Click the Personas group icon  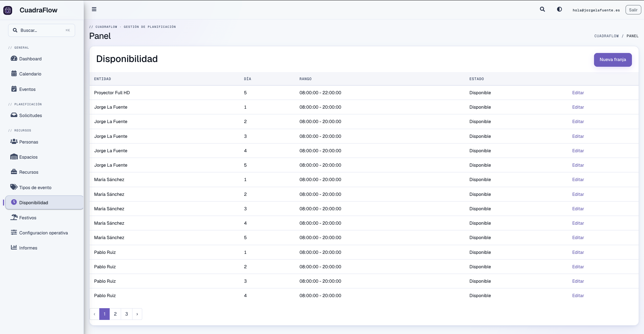tap(14, 142)
